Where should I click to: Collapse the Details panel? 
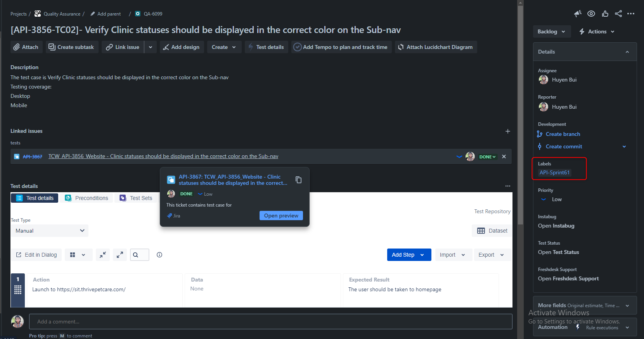point(627,52)
